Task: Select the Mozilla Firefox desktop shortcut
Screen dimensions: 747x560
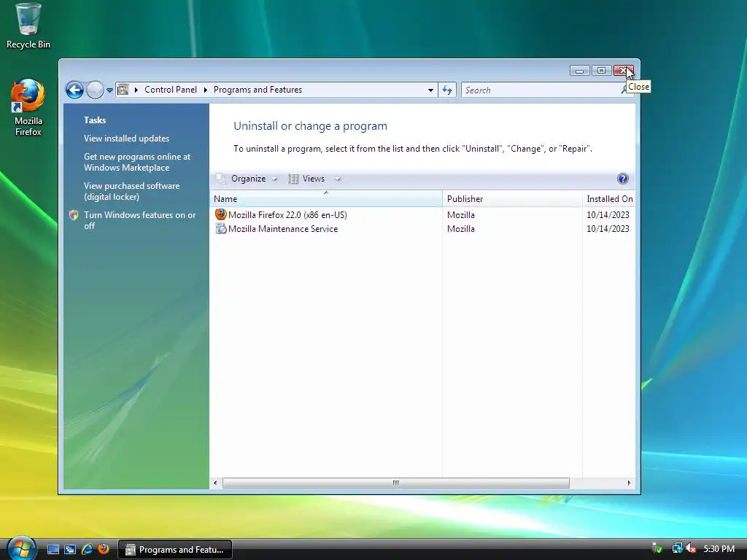Action: click(x=28, y=108)
